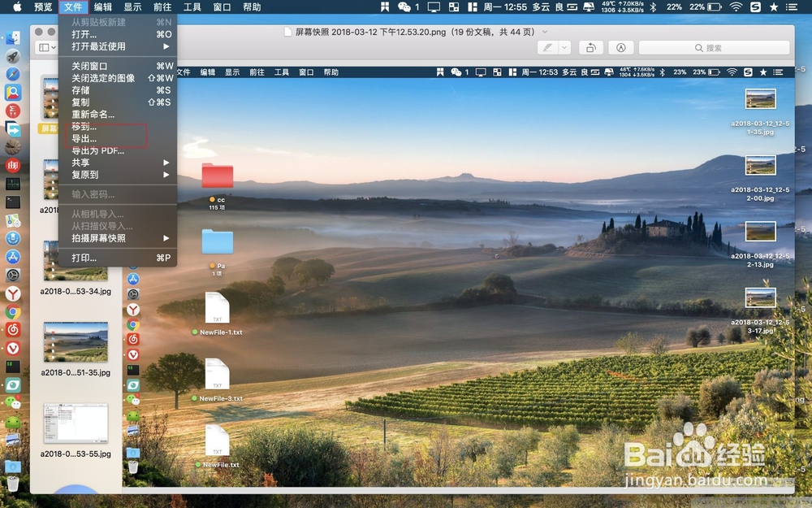The width and height of the screenshot is (812, 508).
Task: Open the 预览 application menu
Action: click(x=44, y=7)
